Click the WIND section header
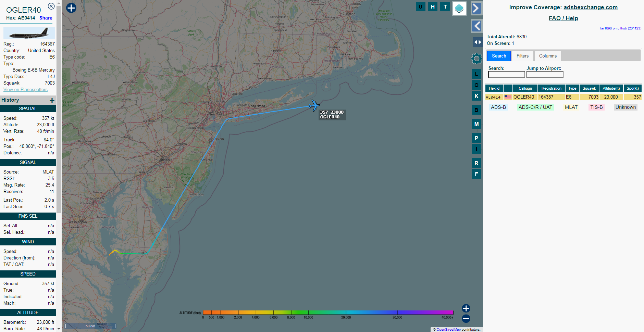The image size is (644, 332). [x=28, y=242]
